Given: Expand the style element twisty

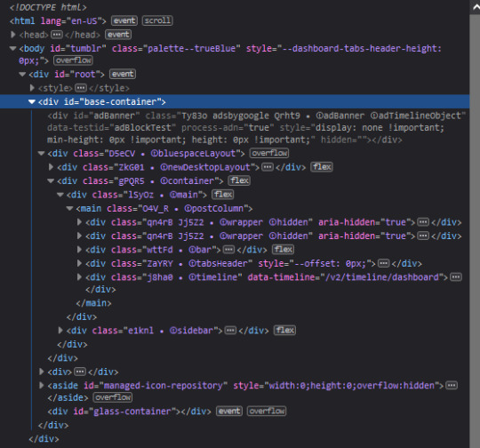Looking at the screenshot, I should (x=32, y=88).
